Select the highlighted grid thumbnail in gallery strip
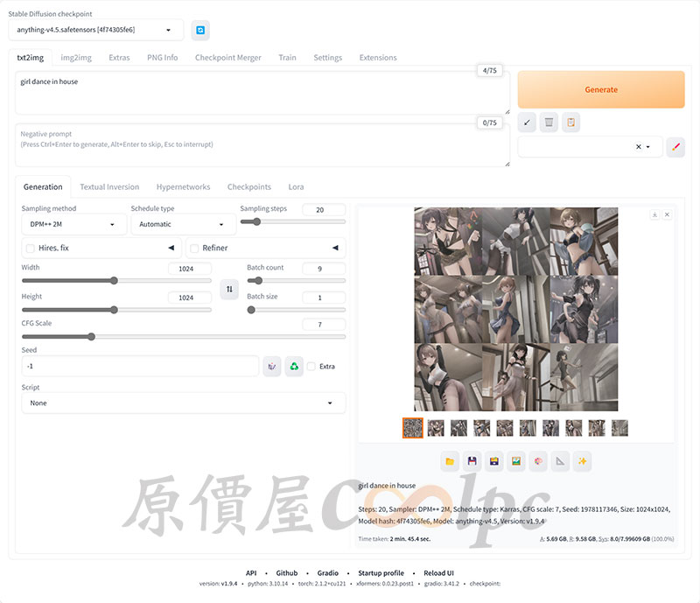The image size is (700, 603). pos(412,428)
